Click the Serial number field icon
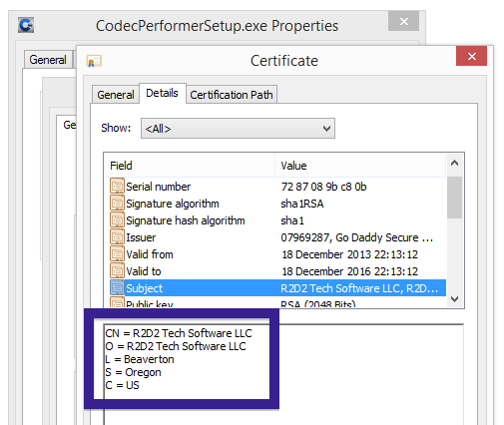The image size is (504, 425). click(117, 186)
